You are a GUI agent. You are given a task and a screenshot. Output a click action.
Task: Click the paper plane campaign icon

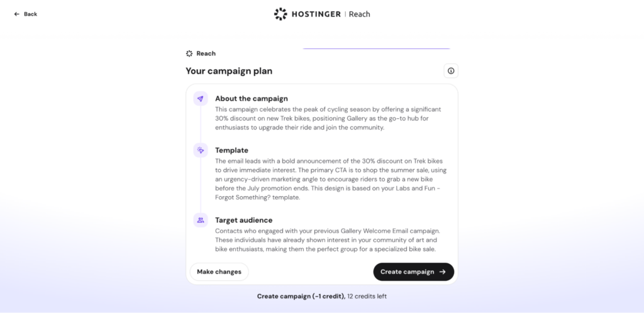click(201, 99)
